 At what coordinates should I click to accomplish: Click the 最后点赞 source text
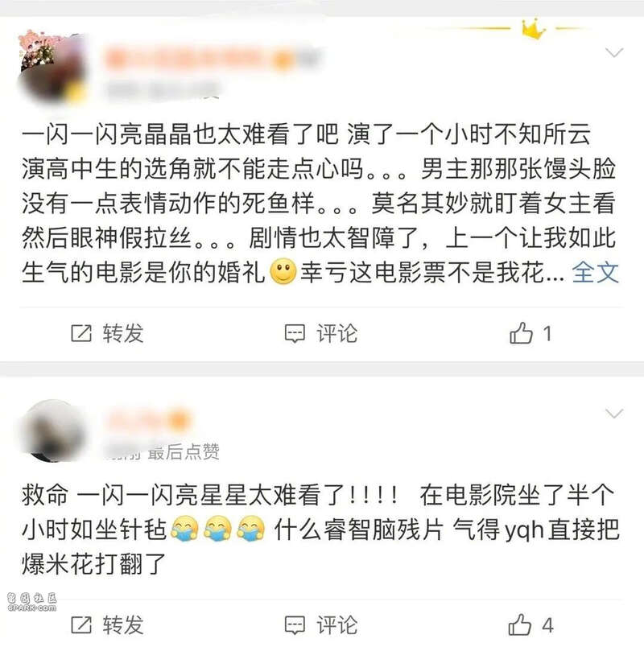[184, 451]
